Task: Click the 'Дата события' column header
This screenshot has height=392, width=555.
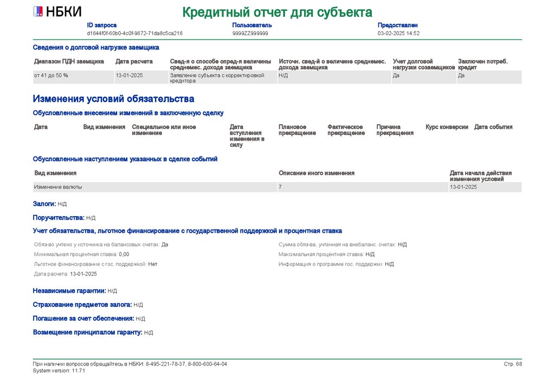Action: point(493,127)
